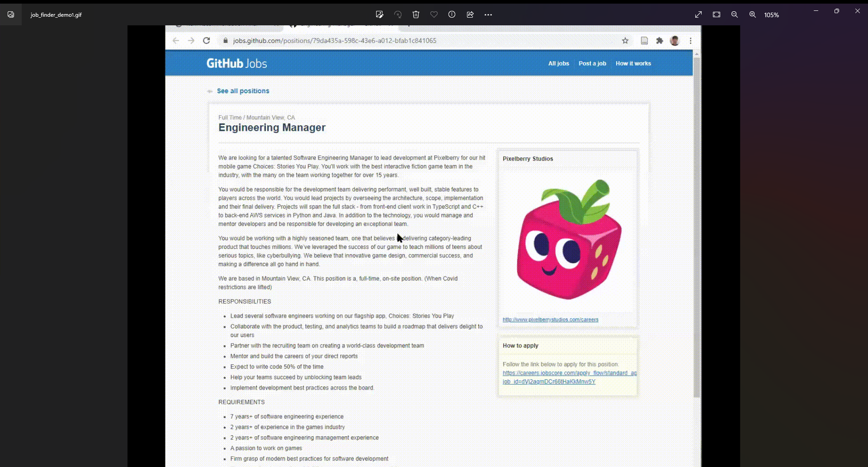Click the Edit image icon
This screenshot has width=868, height=467.
380,14
